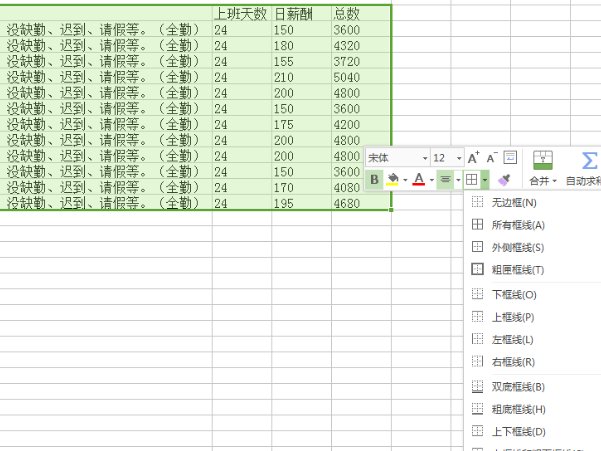Click the daily pay cell 180

pyautogui.click(x=301, y=45)
